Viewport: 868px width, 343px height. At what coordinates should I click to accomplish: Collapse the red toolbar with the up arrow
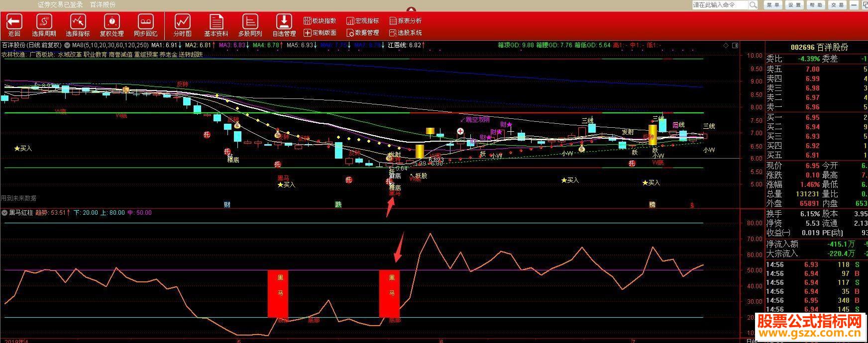(x=411, y=10)
